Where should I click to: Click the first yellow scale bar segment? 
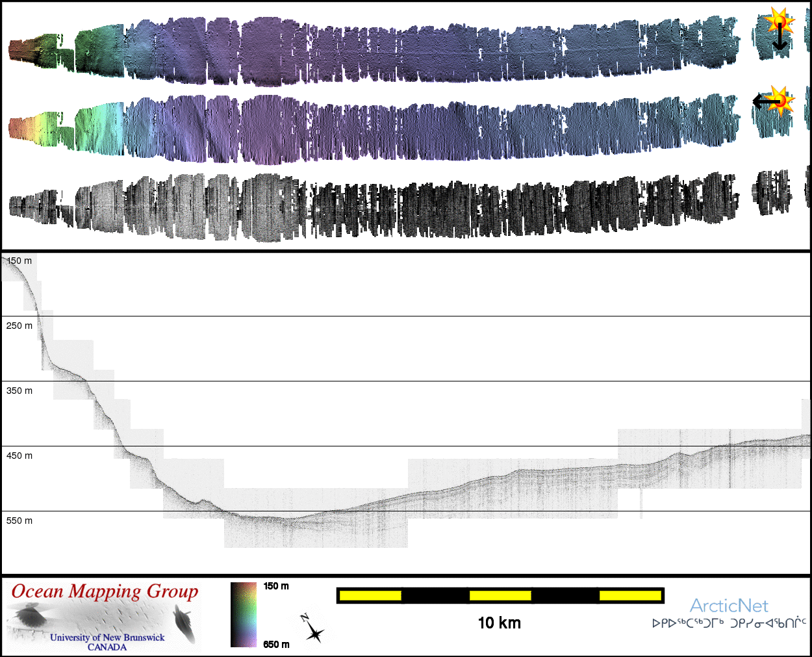point(370,595)
